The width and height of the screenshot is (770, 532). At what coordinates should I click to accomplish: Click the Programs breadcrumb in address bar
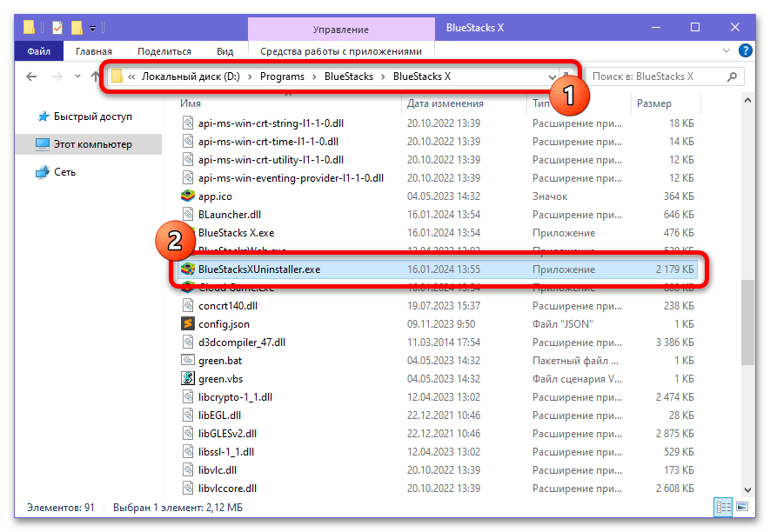click(282, 76)
